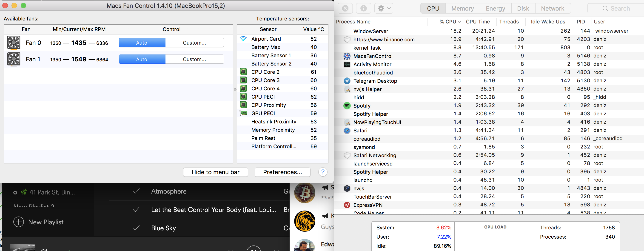Set Fan 0 control to Auto
The height and width of the screenshot is (251, 644).
click(x=142, y=43)
